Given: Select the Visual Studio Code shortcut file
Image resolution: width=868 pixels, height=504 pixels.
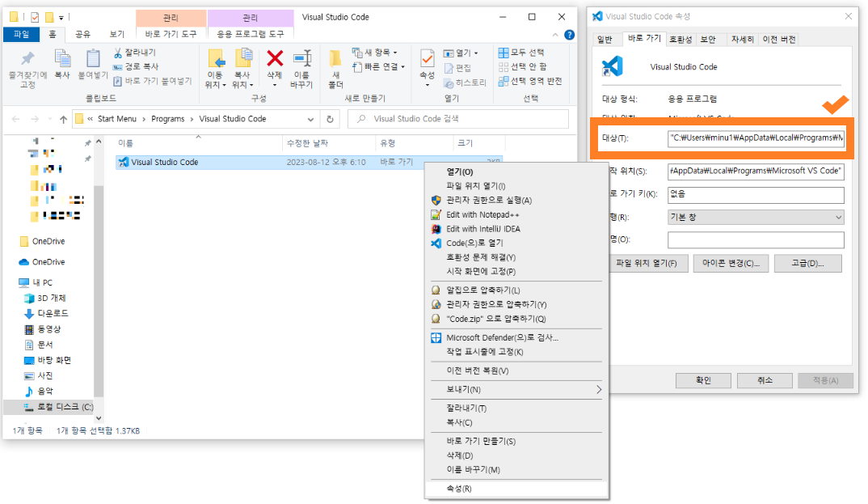Looking at the screenshot, I should coord(309,163).
